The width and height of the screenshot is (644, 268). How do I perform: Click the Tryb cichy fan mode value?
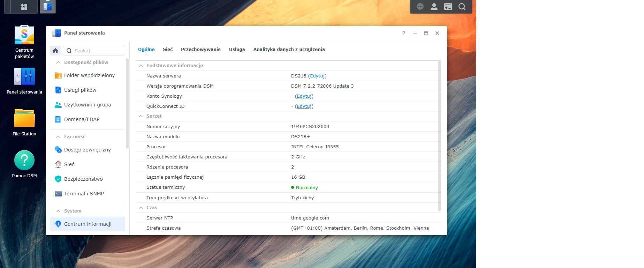pyautogui.click(x=303, y=198)
